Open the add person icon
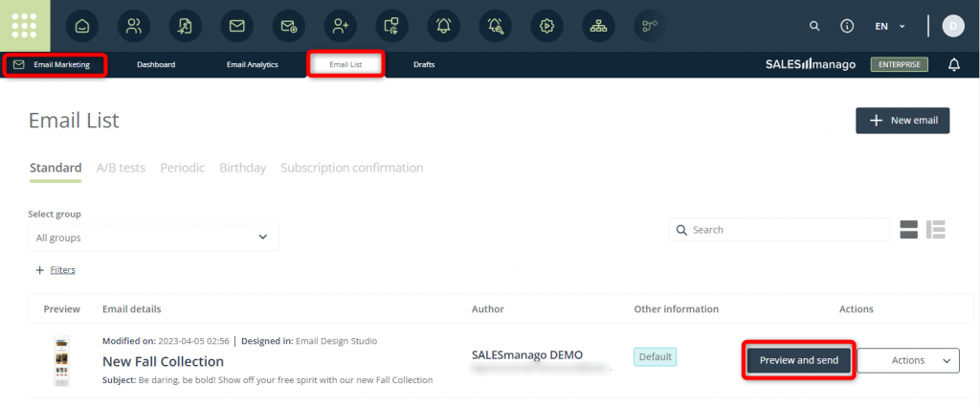 (340, 26)
